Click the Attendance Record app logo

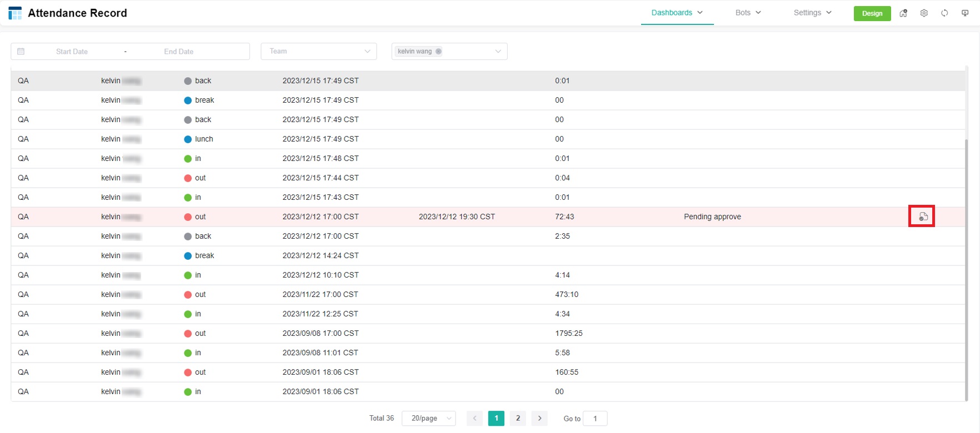[15, 13]
